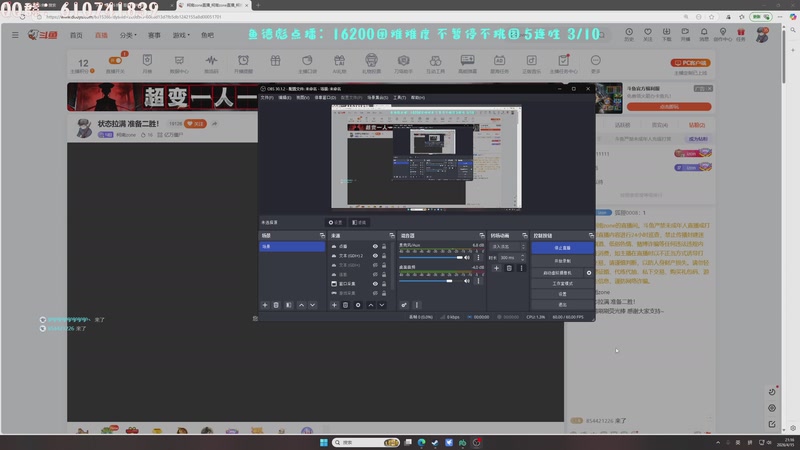800x450 pixels.
Task: Click orange PC客户端 button on Douyu
Action: [x=690, y=63]
